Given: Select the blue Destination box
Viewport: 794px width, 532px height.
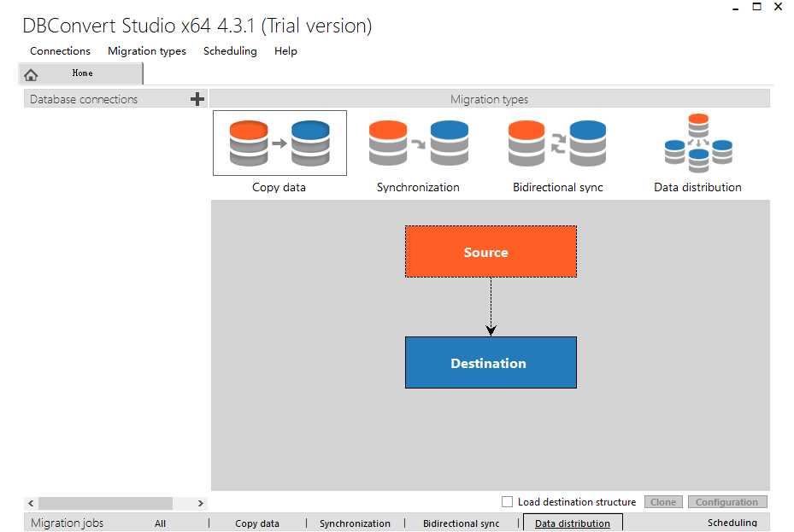Looking at the screenshot, I should tap(491, 363).
